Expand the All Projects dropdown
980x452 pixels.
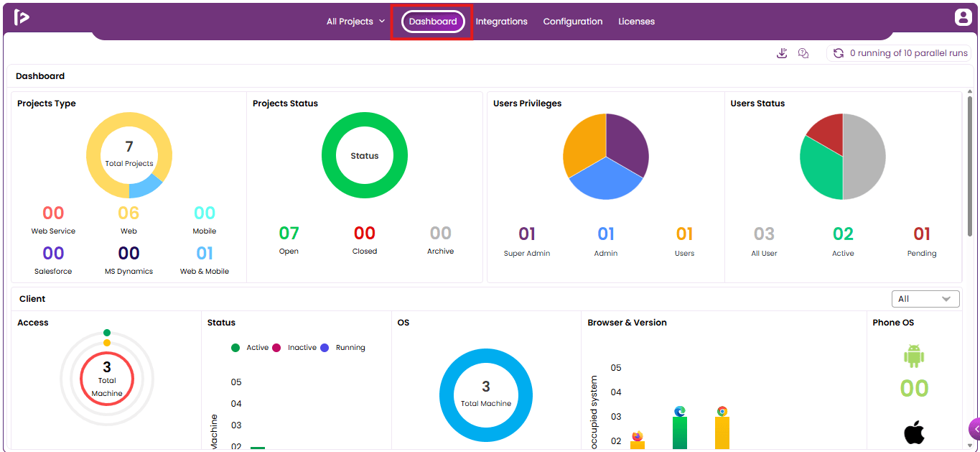point(355,22)
